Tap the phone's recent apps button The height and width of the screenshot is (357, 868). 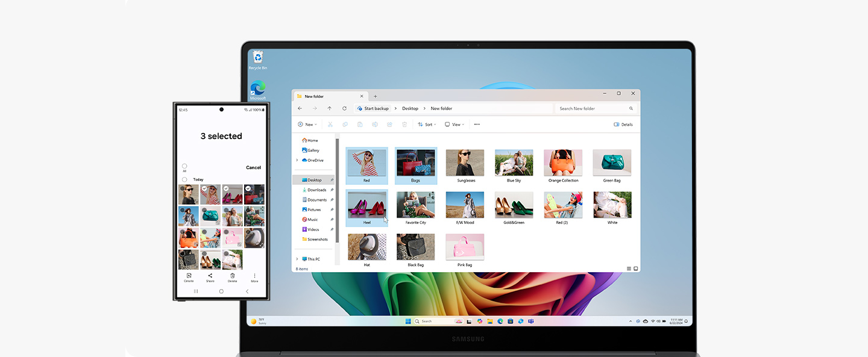pyautogui.click(x=196, y=291)
